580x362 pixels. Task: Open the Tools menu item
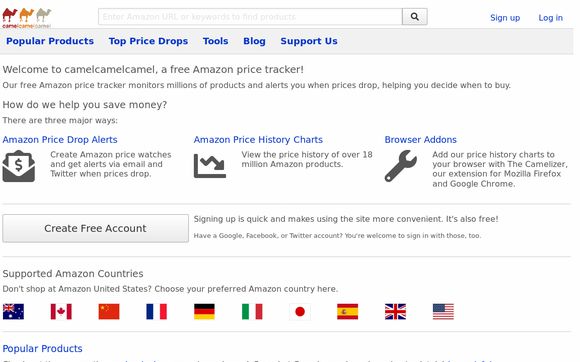[216, 41]
